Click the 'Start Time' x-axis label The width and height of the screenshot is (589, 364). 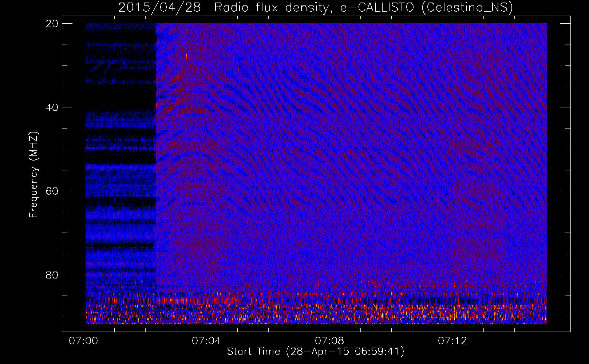(x=316, y=352)
